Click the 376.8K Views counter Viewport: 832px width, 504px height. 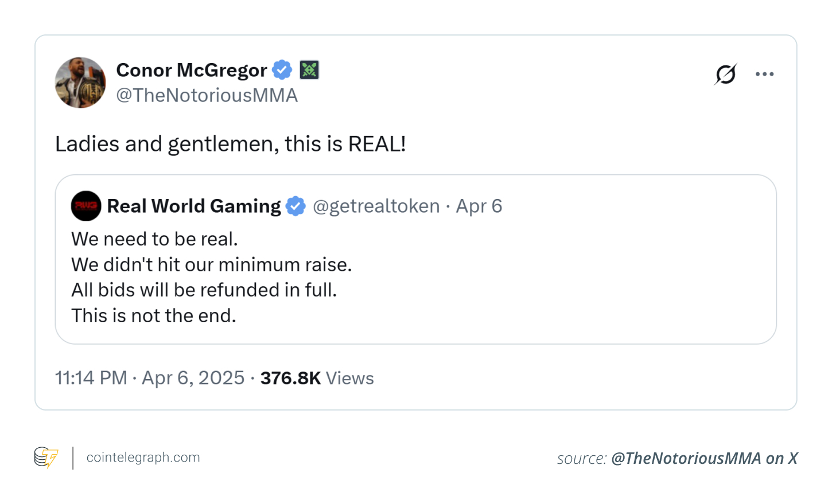[x=317, y=378]
